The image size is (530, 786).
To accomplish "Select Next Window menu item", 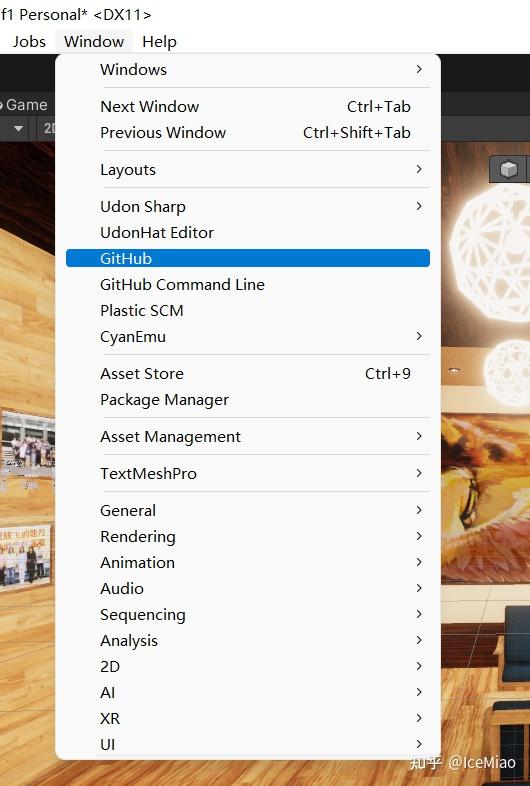I will pos(248,106).
